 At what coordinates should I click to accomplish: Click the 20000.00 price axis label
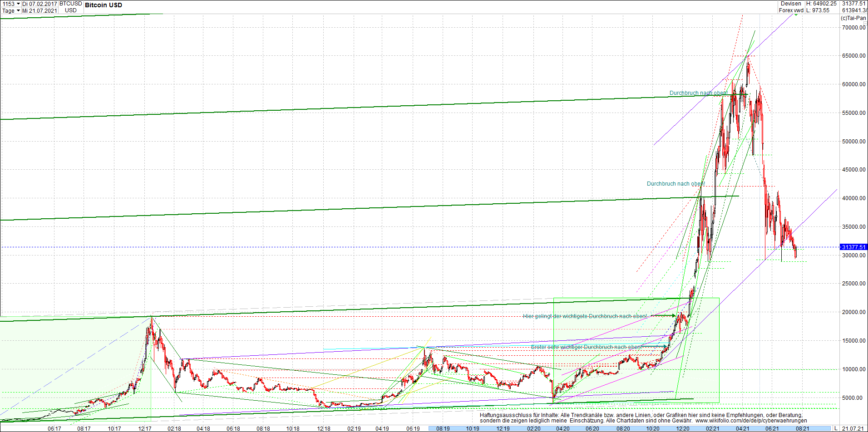coord(854,312)
